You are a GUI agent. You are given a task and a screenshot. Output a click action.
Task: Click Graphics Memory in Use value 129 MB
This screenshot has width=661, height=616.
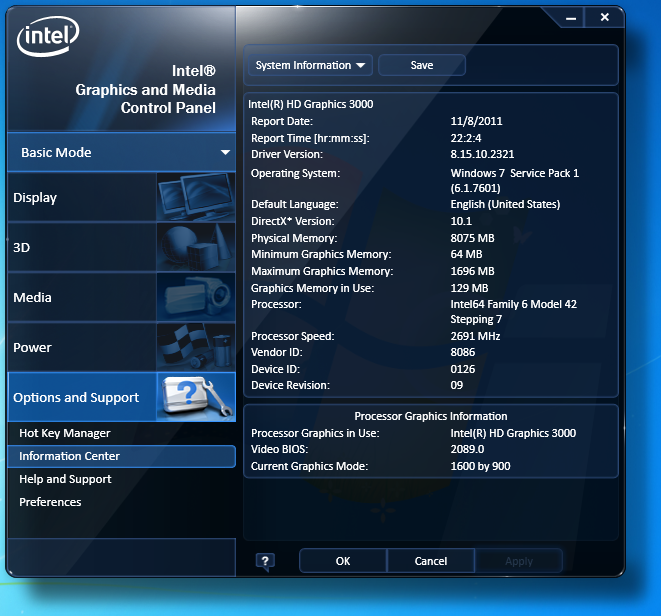(469, 288)
